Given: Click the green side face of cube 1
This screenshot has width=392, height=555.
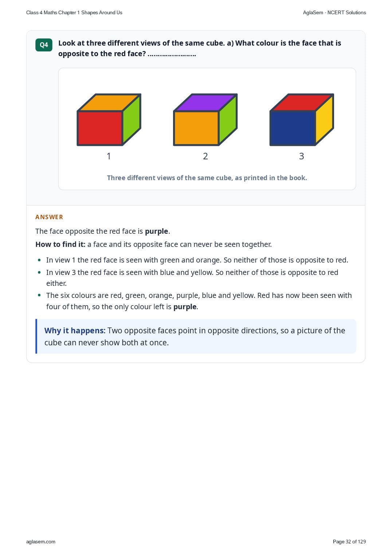Looking at the screenshot, I should coord(132,119).
